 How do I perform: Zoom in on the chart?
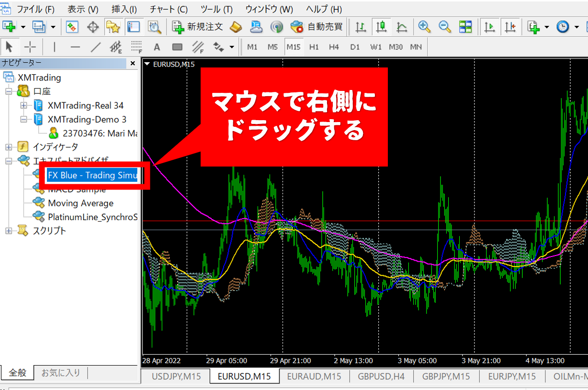(424, 27)
